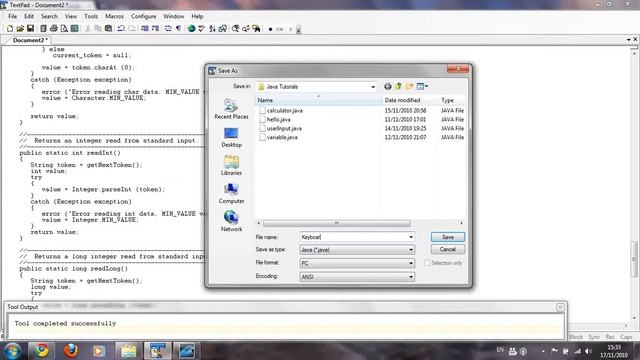640x360 pixels.
Task: Sort files by Date modified column
Action: click(x=410, y=100)
